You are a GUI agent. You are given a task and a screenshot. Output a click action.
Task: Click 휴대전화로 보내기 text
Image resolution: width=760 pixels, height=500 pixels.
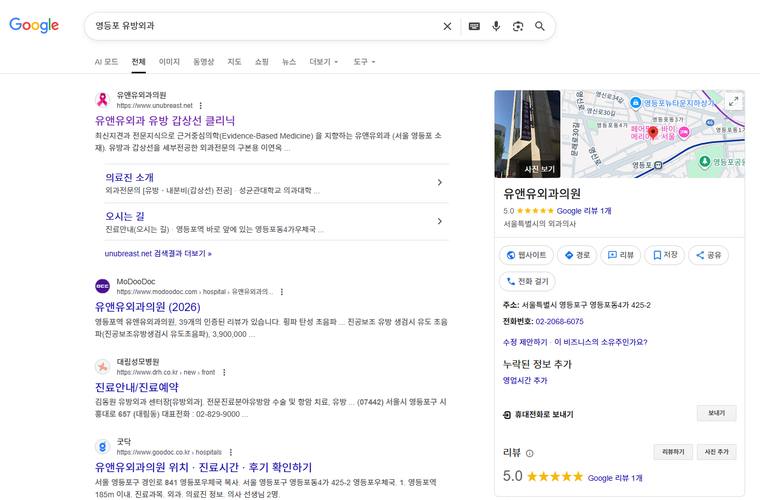coord(544,415)
